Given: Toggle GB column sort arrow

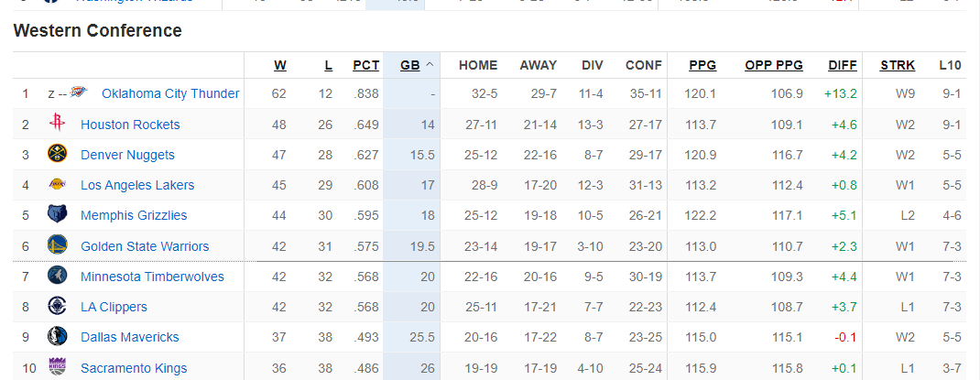Looking at the screenshot, I should (430, 65).
